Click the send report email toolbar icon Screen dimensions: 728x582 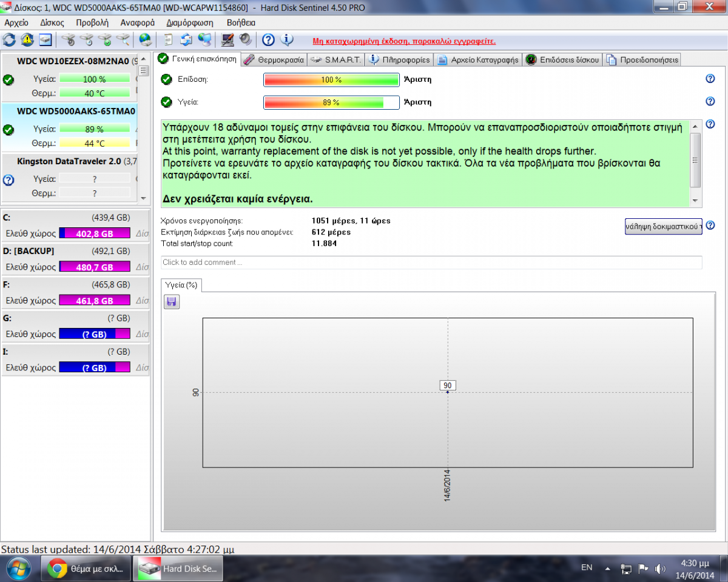point(187,40)
